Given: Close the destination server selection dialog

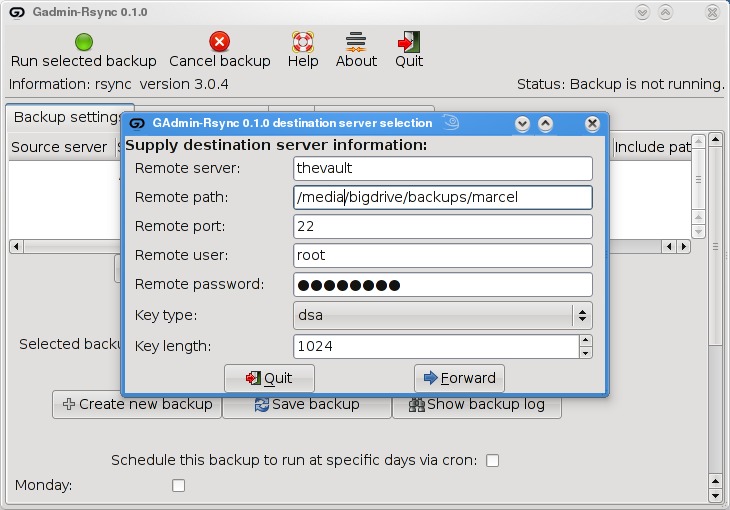Looking at the screenshot, I should pos(592,124).
